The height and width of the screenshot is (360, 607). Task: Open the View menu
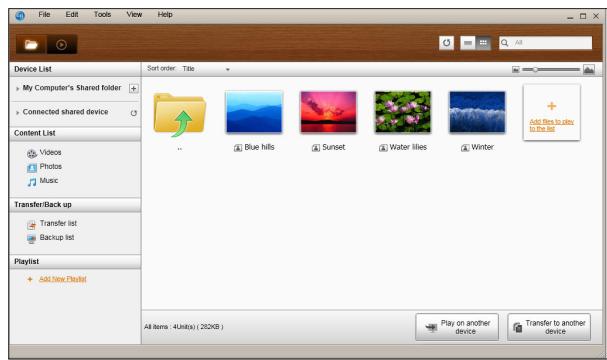[x=134, y=14]
